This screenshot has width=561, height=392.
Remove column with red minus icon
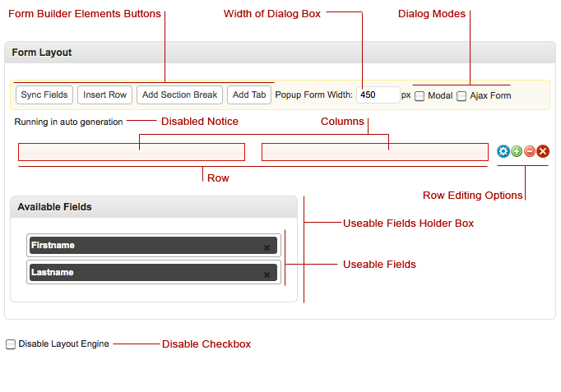pyautogui.click(x=530, y=151)
